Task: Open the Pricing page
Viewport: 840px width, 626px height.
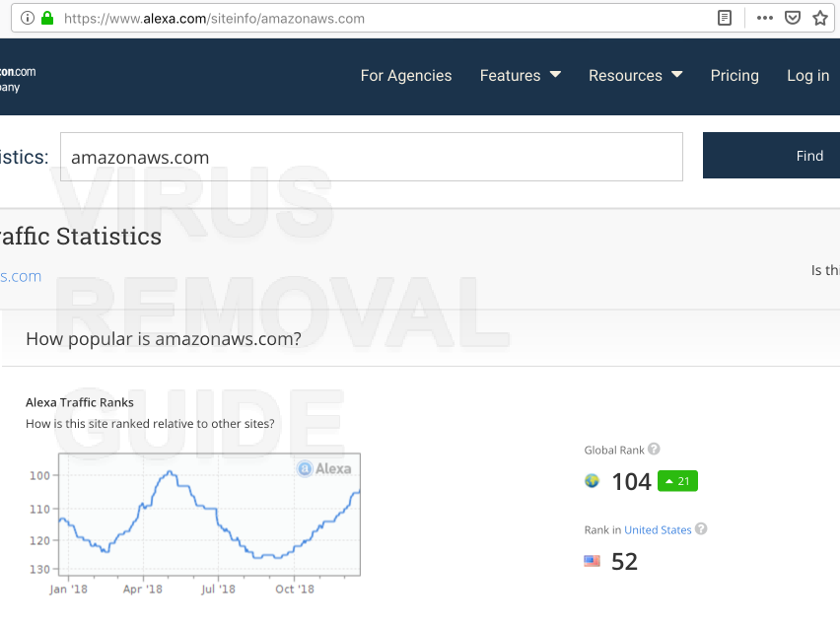Action: point(735,76)
